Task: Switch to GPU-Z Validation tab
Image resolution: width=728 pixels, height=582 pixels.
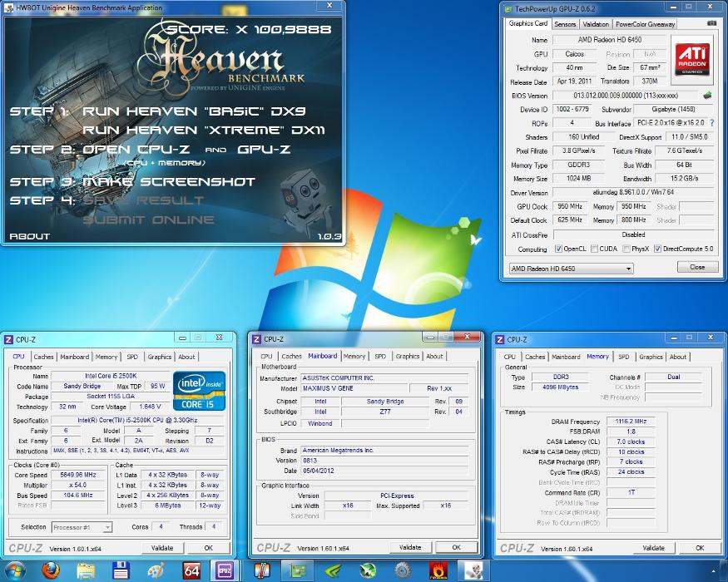Action: [x=596, y=24]
